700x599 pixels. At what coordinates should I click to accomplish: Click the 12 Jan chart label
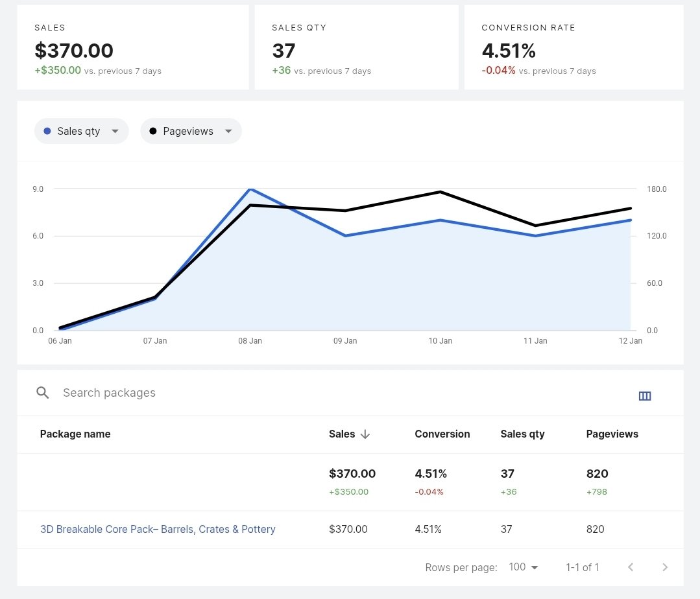631,341
